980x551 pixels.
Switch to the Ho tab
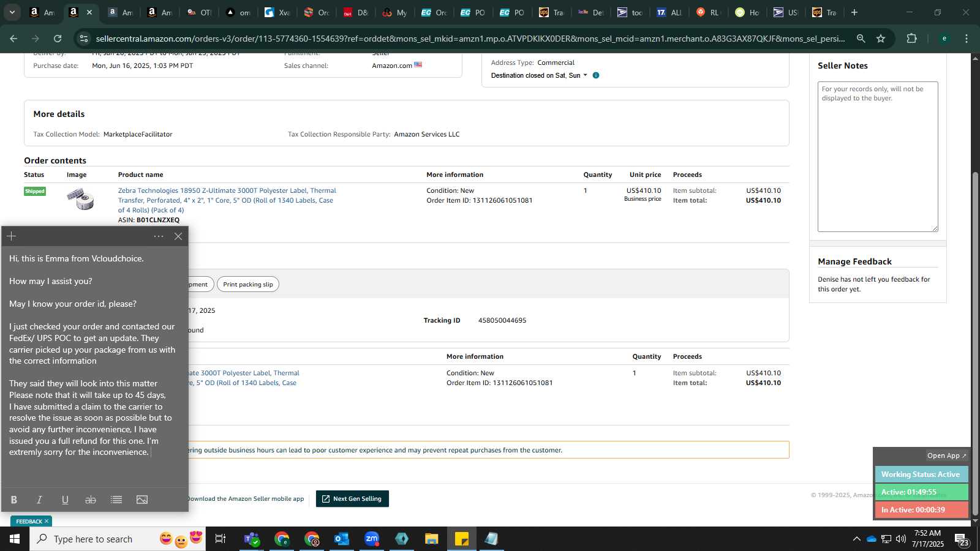click(747, 12)
